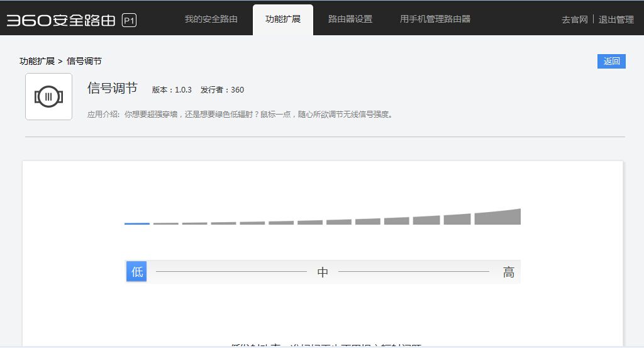Click the 信号调节 app icon
Image resolution: width=644 pixels, height=348 pixels.
click(48, 96)
